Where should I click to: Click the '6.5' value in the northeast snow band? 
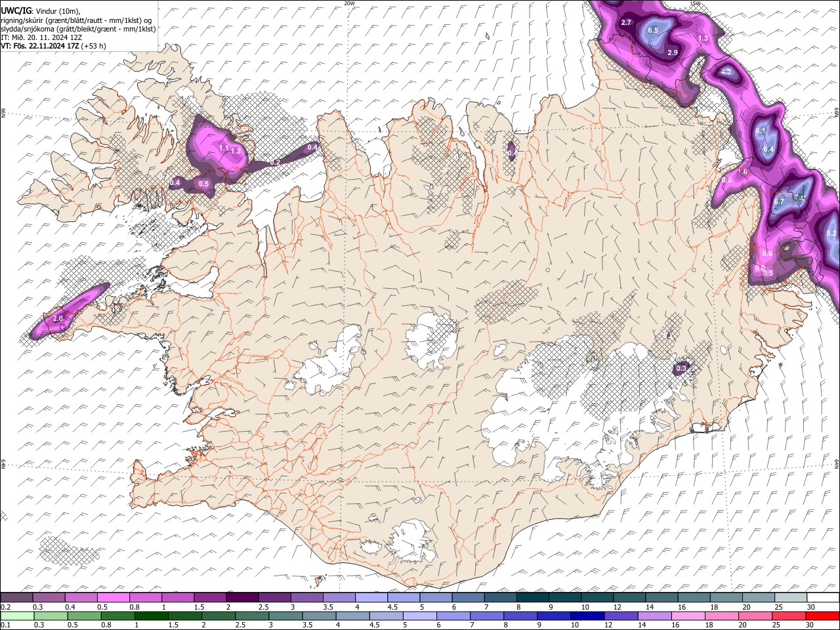[653, 31]
